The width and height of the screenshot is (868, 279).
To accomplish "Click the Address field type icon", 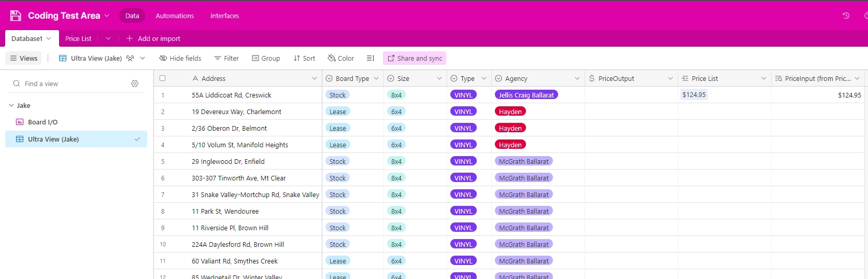I will click(195, 78).
